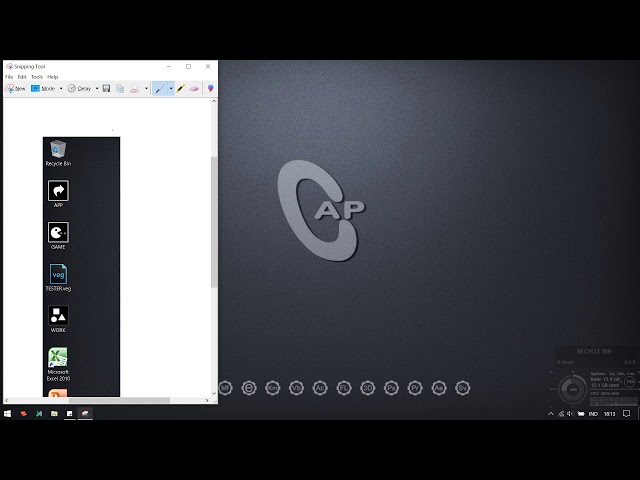This screenshot has width=640, height=480.
Task: Open File Explorer from the taskbar
Action: coord(54,413)
